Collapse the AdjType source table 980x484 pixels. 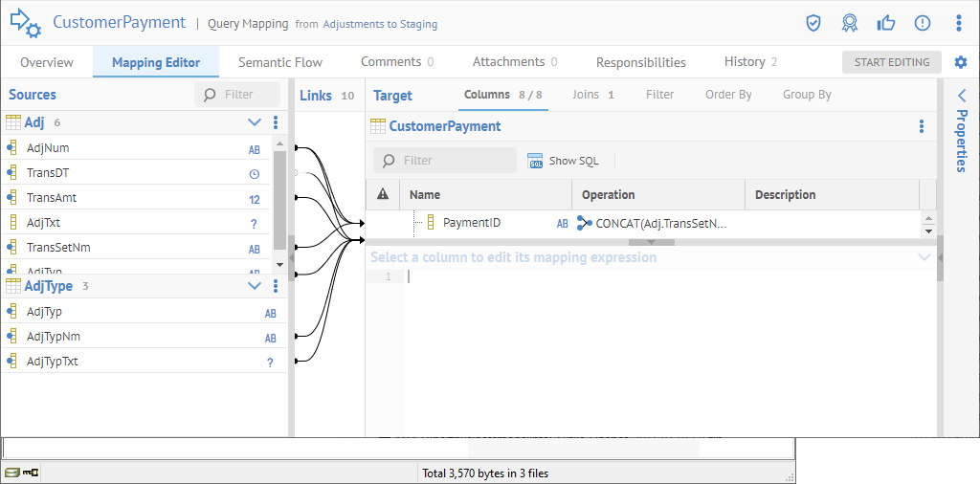pyautogui.click(x=255, y=286)
